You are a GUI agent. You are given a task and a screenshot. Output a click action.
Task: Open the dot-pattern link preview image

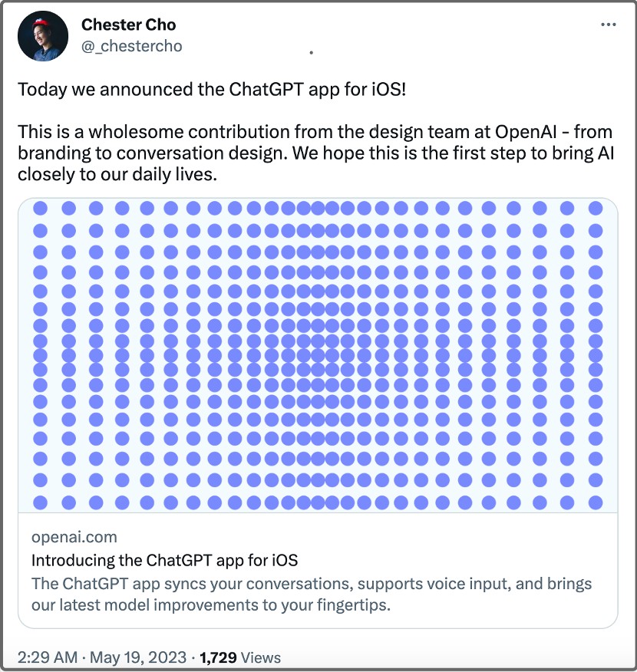click(x=318, y=354)
